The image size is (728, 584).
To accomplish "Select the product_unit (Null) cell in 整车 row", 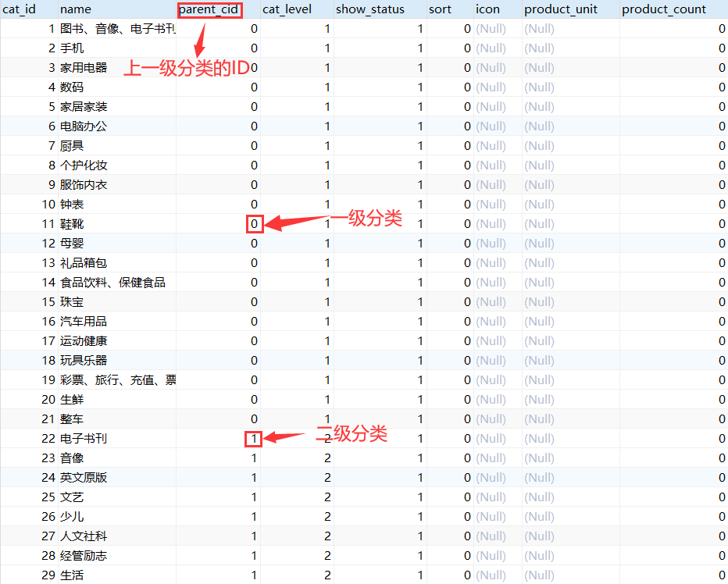I will point(540,419).
